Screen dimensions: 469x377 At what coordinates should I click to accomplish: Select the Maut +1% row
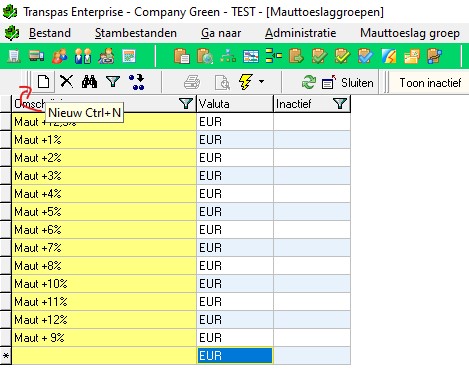tap(181, 140)
